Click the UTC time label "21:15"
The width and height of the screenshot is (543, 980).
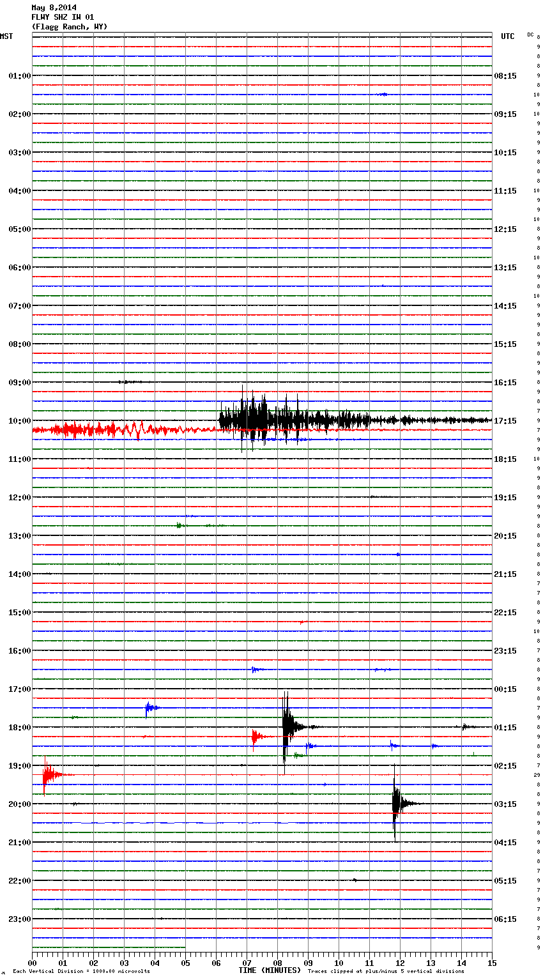505,574
